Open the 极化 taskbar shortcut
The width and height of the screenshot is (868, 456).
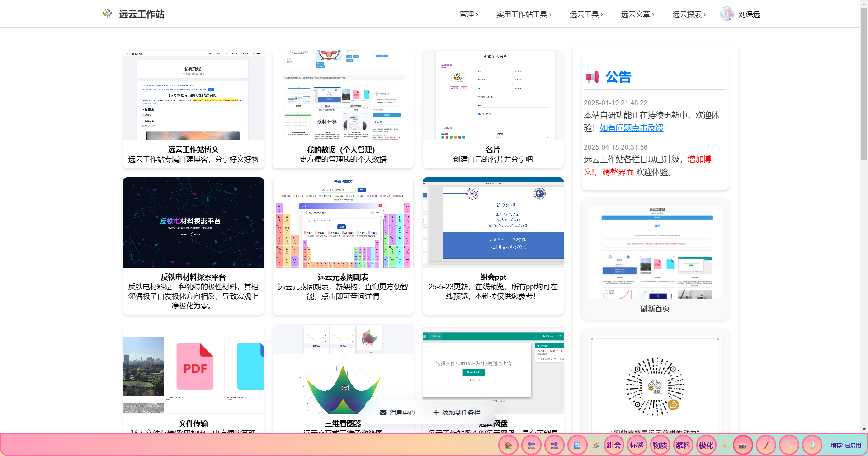pyautogui.click(x=706, y=445)
